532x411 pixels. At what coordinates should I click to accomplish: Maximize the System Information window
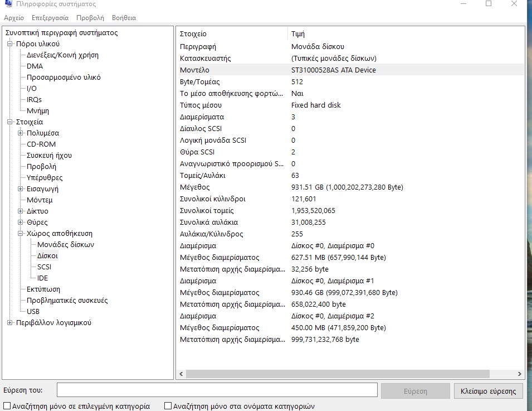(489, 4)
